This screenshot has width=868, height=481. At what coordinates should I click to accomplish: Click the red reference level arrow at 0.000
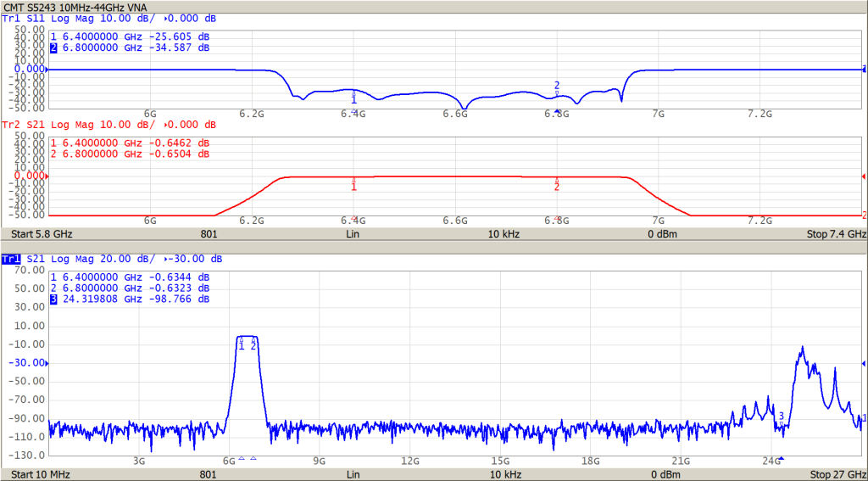click(47, 176)
